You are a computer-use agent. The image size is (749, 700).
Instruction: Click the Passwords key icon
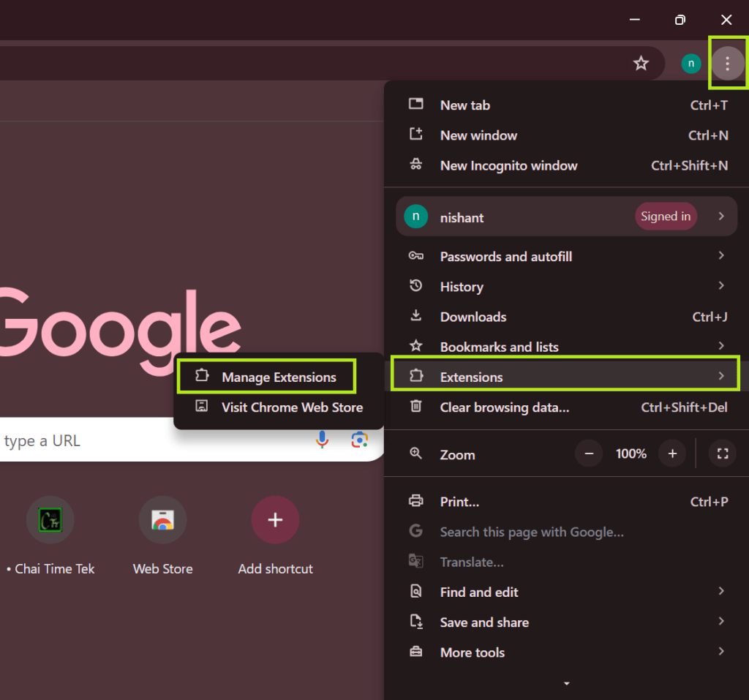pyautogui.click(x=415, y=255)
